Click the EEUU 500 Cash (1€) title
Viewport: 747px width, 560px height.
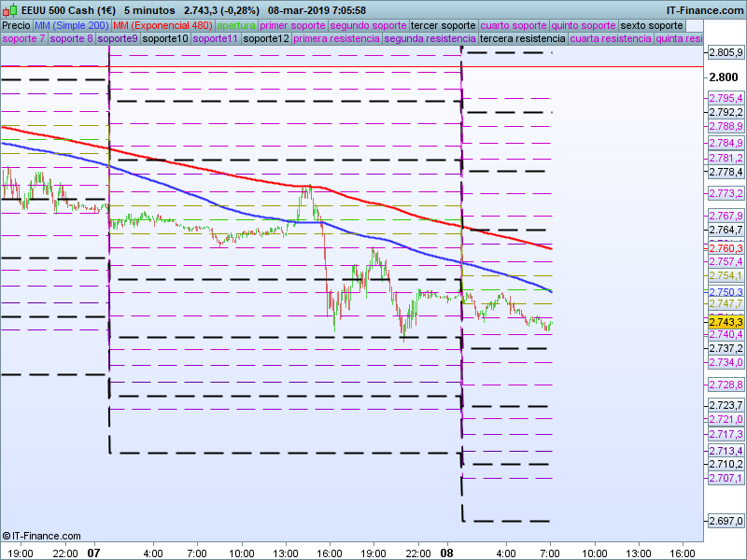[68, 10]
